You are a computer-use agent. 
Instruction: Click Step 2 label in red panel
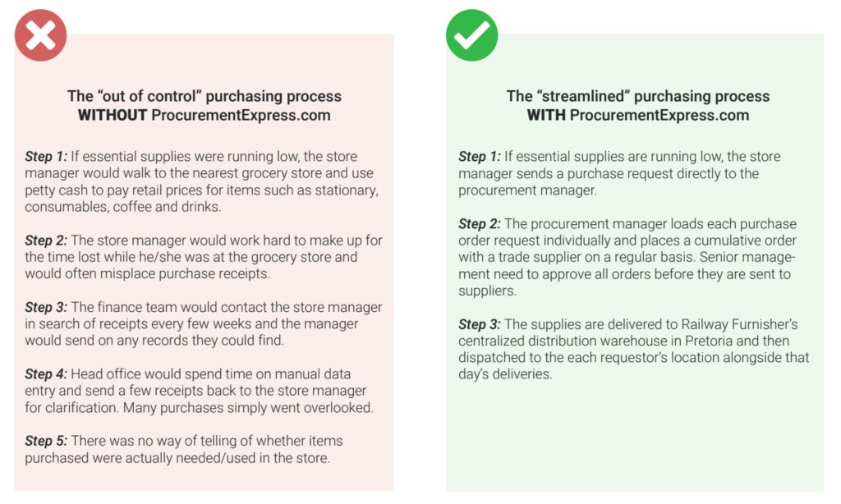(x=46, y=241)
